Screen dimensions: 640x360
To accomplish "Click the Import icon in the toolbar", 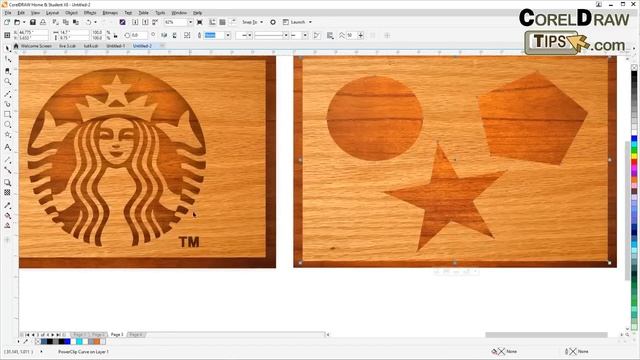I will 136,22.
